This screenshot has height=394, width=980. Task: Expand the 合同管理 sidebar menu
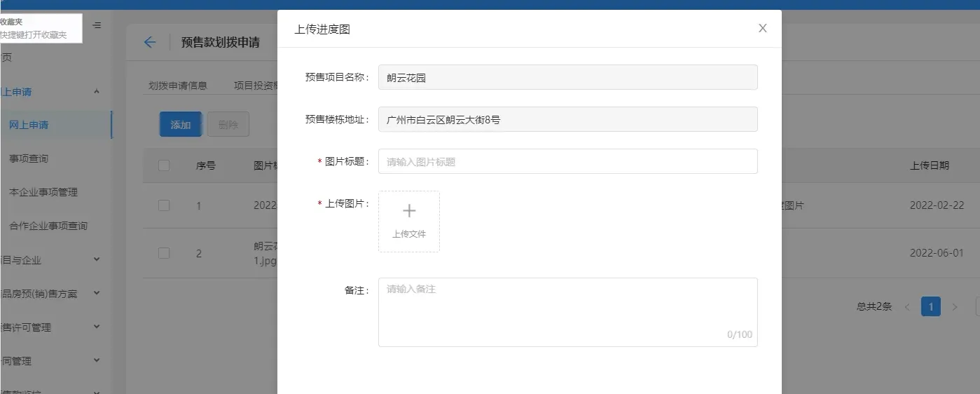pos(97,360)
